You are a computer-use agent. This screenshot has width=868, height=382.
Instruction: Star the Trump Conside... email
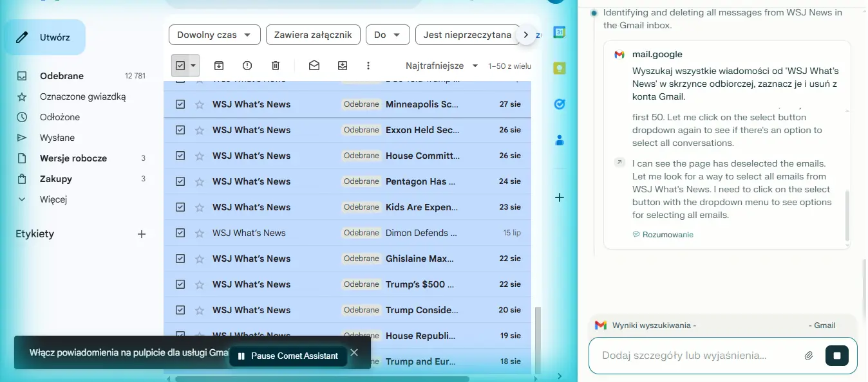200,310
